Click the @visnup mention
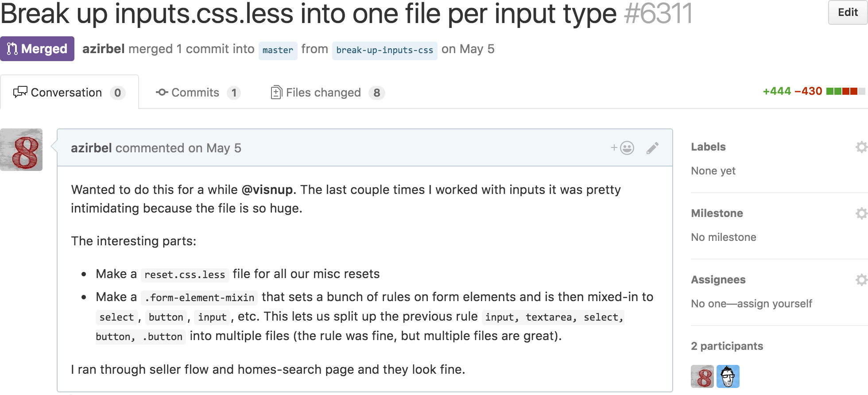The width and height of the screenshot is (868, 395). coord(267,190)
